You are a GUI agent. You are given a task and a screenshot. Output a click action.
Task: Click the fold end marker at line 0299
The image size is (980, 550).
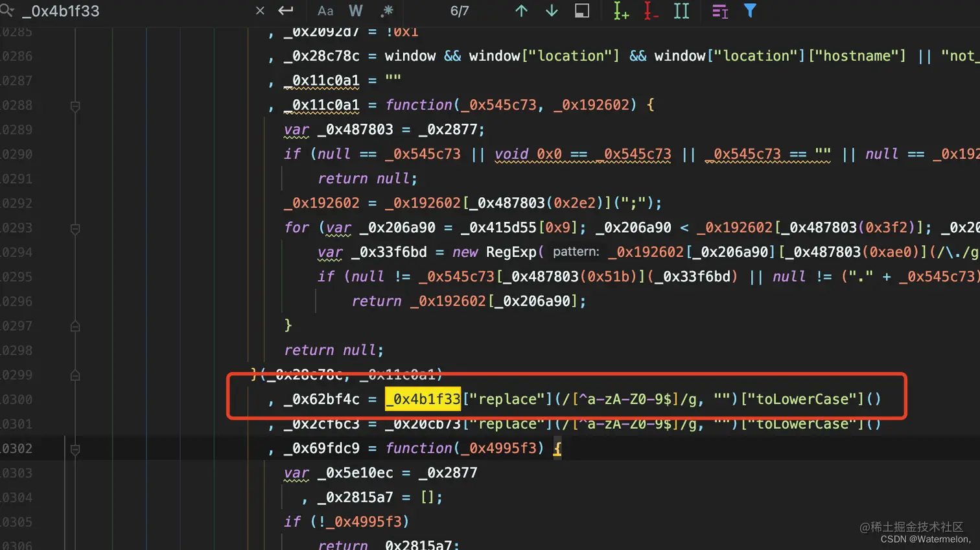point(75,375)
